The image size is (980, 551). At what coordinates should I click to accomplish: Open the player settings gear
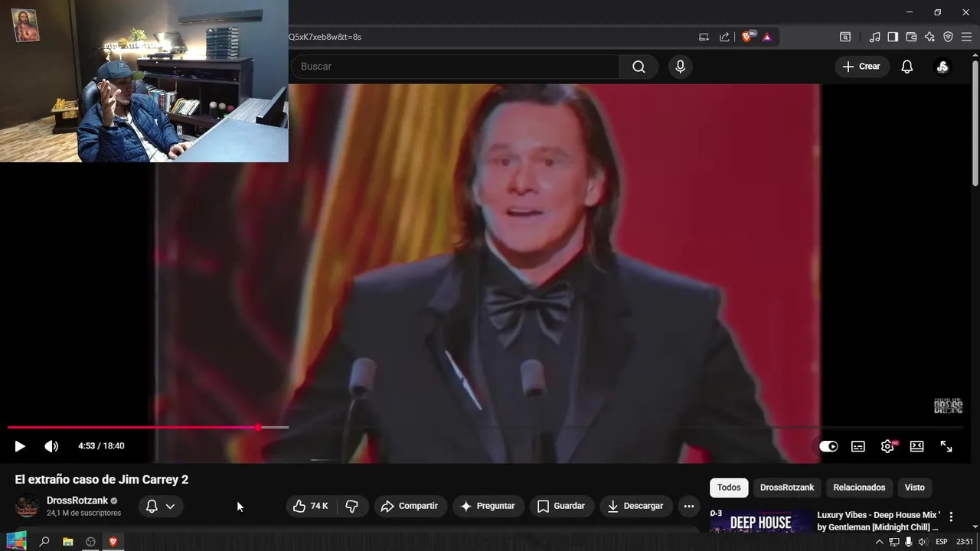[888, 446]
